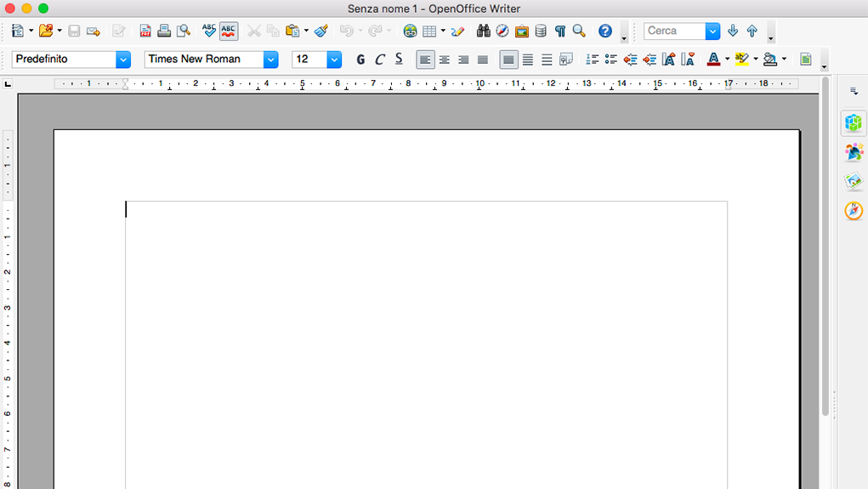Toggle Bullets list icon
868x489 pixels.
coord(610,60)
